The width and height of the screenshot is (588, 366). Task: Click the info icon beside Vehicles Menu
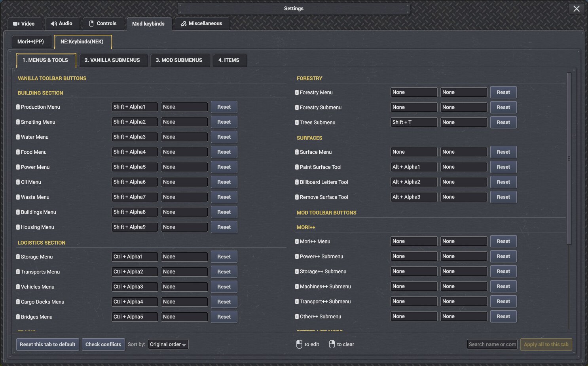point(18,287)
